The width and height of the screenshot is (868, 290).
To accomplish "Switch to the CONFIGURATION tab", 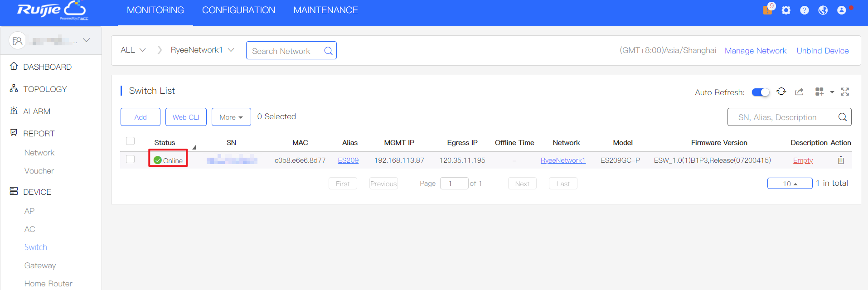I will click(x=238, y=10).
